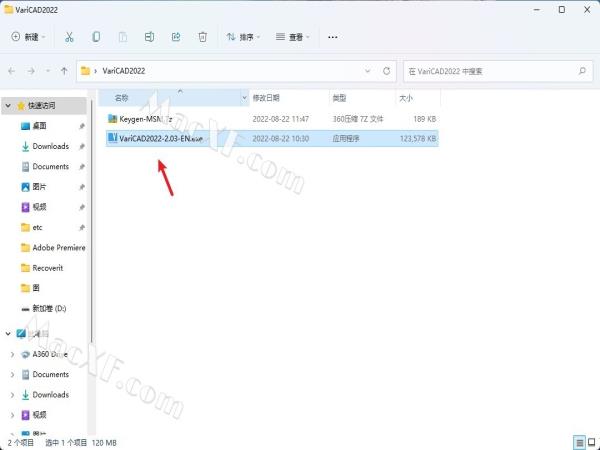Open pinned Documents in Quick access

pyautogui.click(x=51, y=166)
